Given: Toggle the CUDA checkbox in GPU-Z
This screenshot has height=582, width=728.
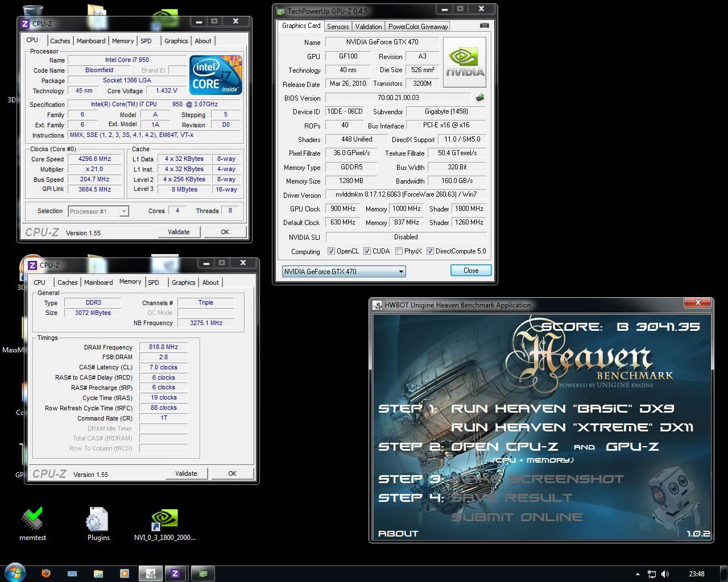Looking at the screenshot, I should (367, 251).
